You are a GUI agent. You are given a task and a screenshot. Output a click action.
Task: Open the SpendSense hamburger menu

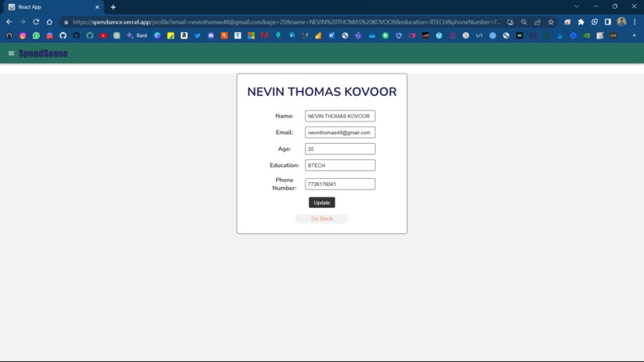(x=11, y=54)
